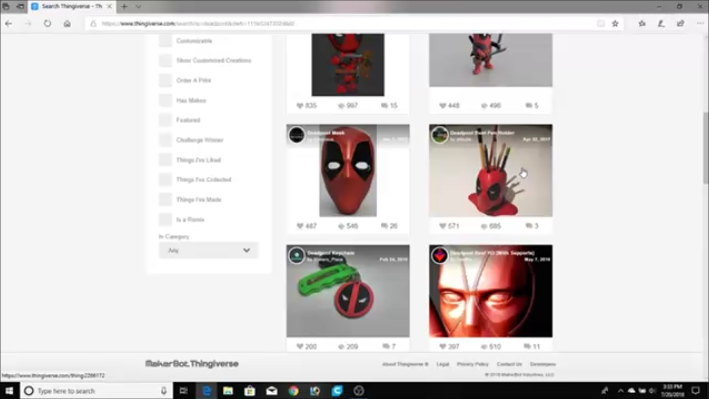
Task: Reload the page with refresh icon
Action: point(47,24)
